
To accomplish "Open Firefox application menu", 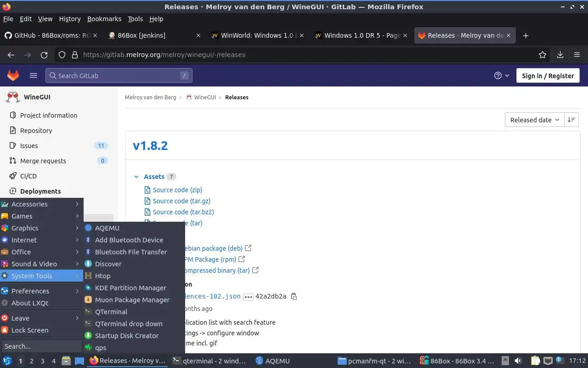I will pos(577,55).
